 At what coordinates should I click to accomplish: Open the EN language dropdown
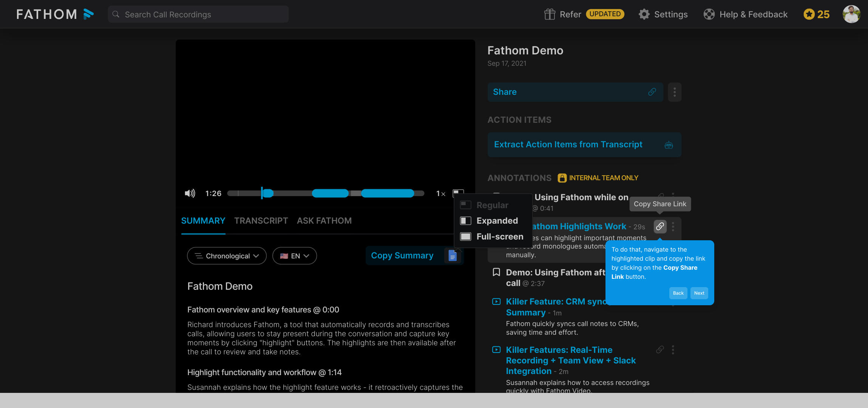point(295,256)
